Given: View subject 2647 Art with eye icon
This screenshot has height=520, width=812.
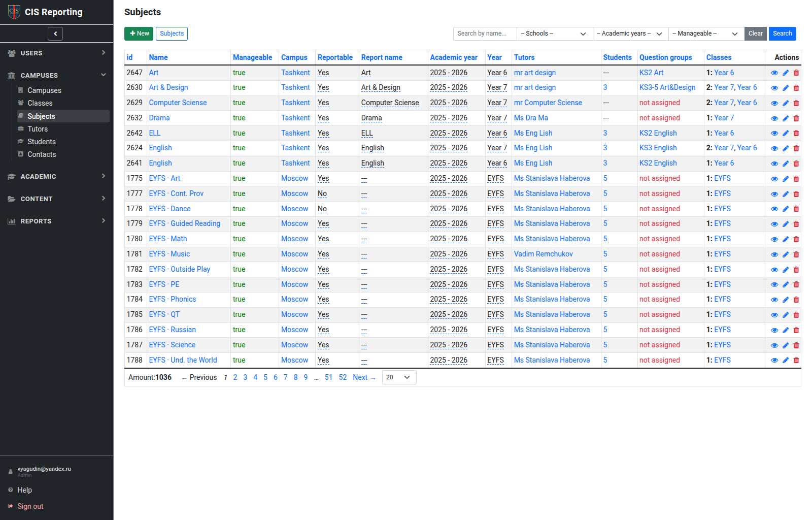Looking at the screenshot, I should point(774,73).
